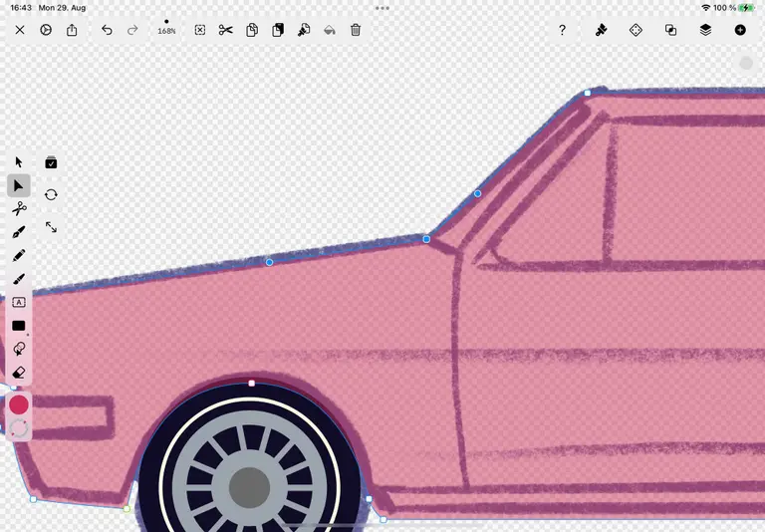
Task: Toggle the rotate mode icon
Action: pos(51,194)
